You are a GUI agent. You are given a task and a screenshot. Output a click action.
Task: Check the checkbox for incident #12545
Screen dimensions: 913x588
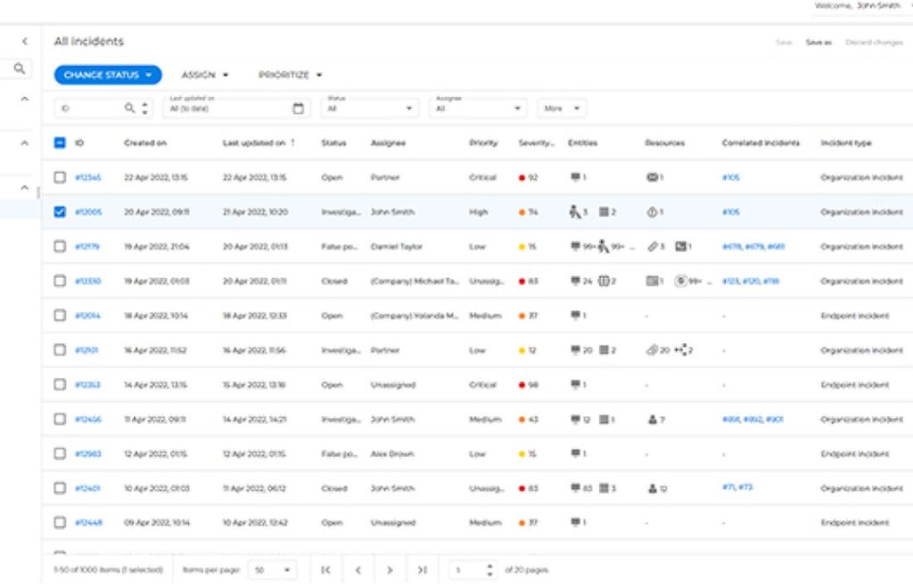[62, 177]
